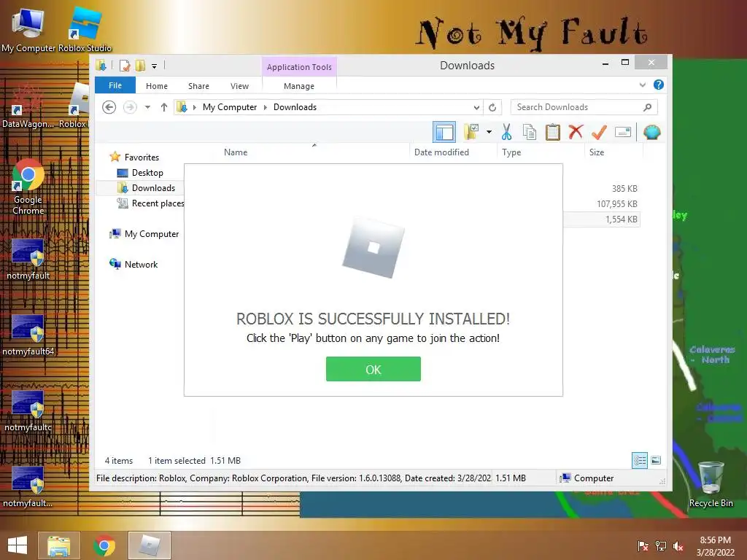This screenshot has height=560, width=747.
Task: Select Network in the navigation pane
Action: coord(141,264)
